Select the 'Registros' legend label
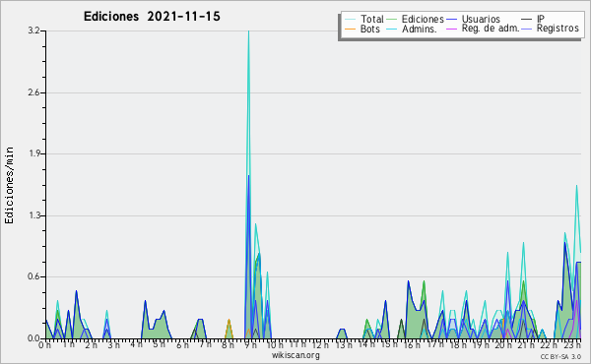This screenshot has width=591, height=364. [x=558, y=29]
